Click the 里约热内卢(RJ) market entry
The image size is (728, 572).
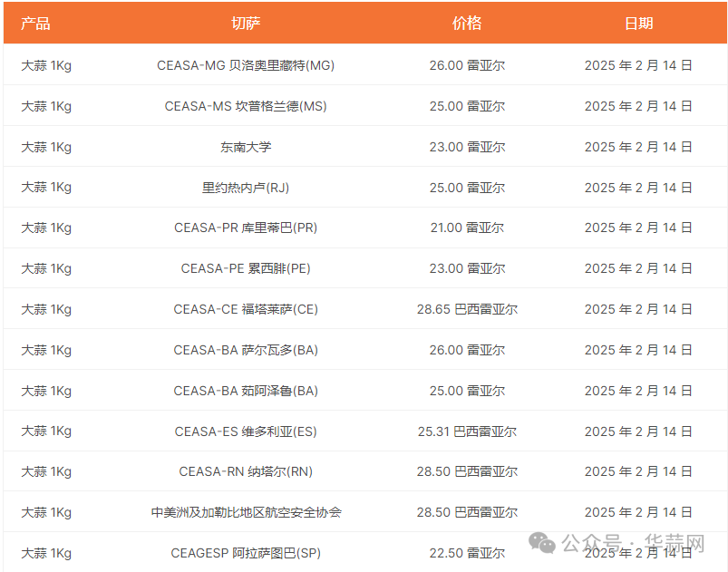246,188
